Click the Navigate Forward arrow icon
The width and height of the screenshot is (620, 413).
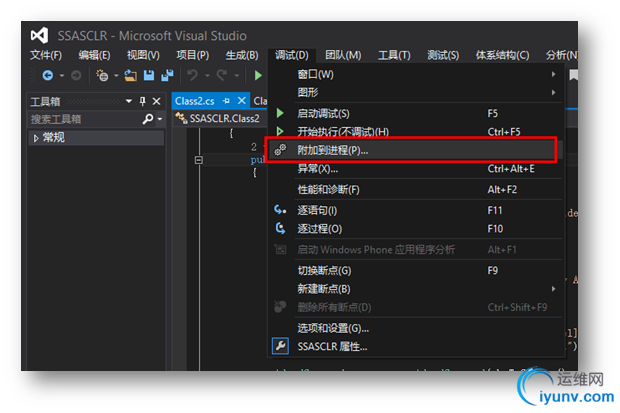point(76,75)
